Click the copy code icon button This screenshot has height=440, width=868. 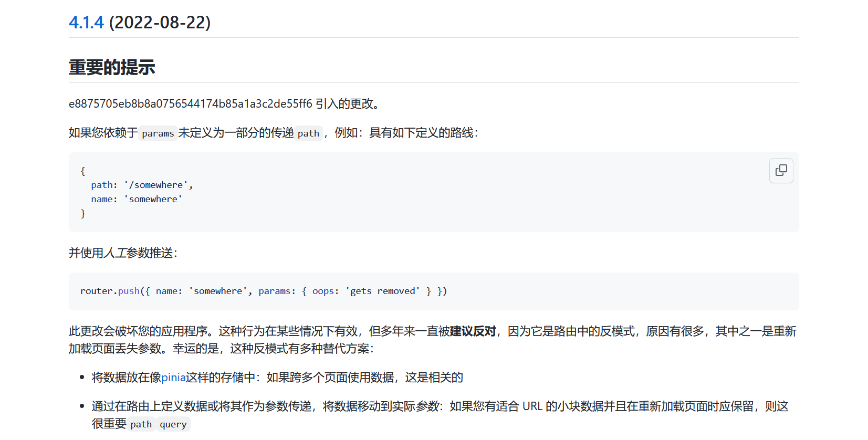(781, 171)
